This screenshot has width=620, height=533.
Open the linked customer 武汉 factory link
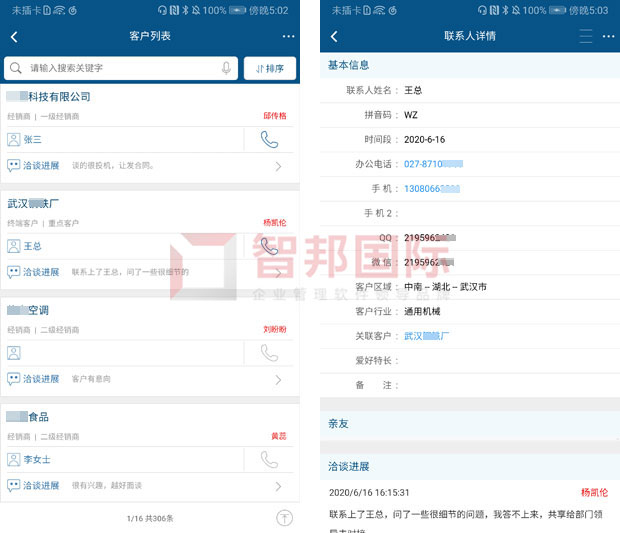coord(426,336)
